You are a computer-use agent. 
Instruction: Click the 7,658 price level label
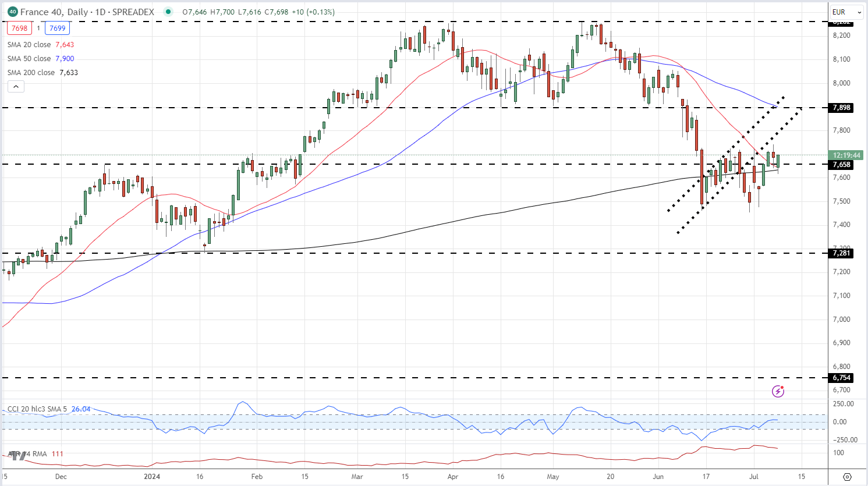click(x=842, y=165)
